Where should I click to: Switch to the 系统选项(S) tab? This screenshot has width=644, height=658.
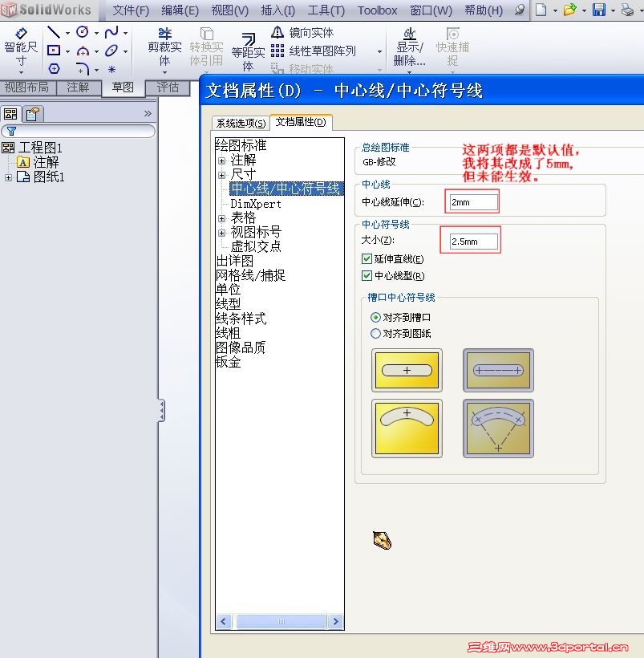pos(241,123)
